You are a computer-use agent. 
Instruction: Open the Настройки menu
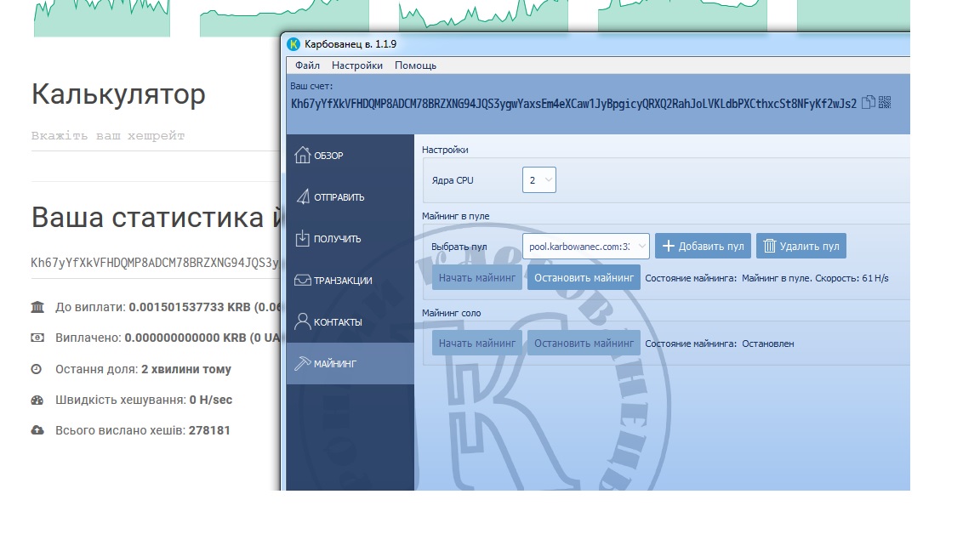357,65
